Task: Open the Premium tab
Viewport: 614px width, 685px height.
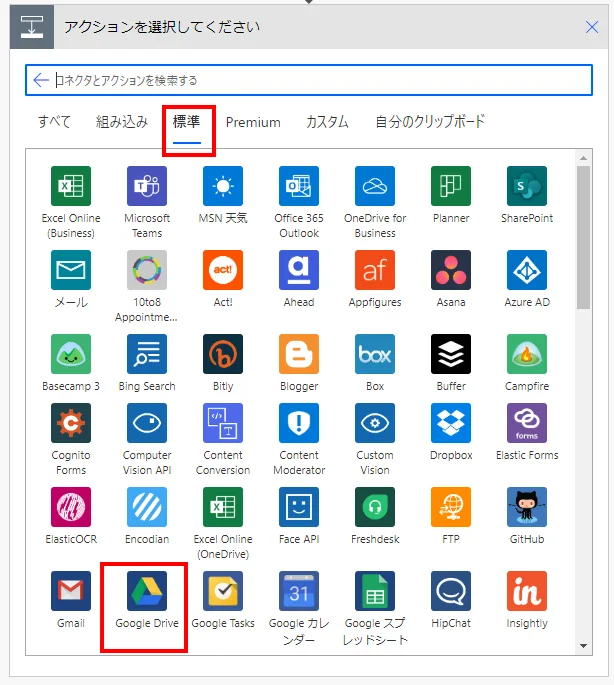Action: 253,122
